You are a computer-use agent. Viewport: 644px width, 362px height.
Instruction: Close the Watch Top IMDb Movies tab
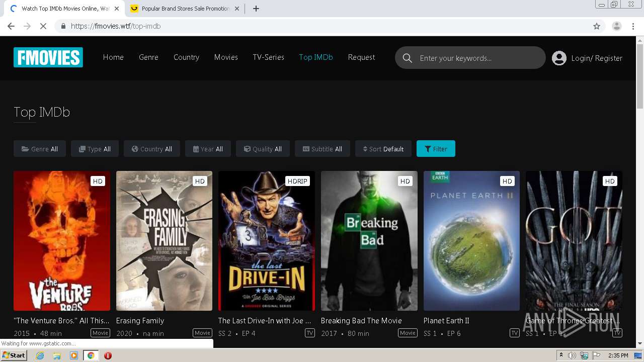click(117, 9)
